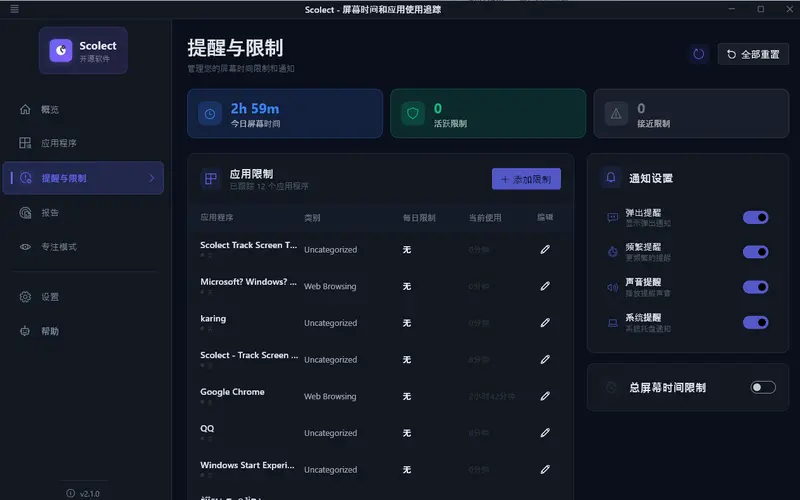Image resolution: width=800 pixels, height=500 pixels.
Task: Select the QQ app name
Action: click(x=207, y=429)
